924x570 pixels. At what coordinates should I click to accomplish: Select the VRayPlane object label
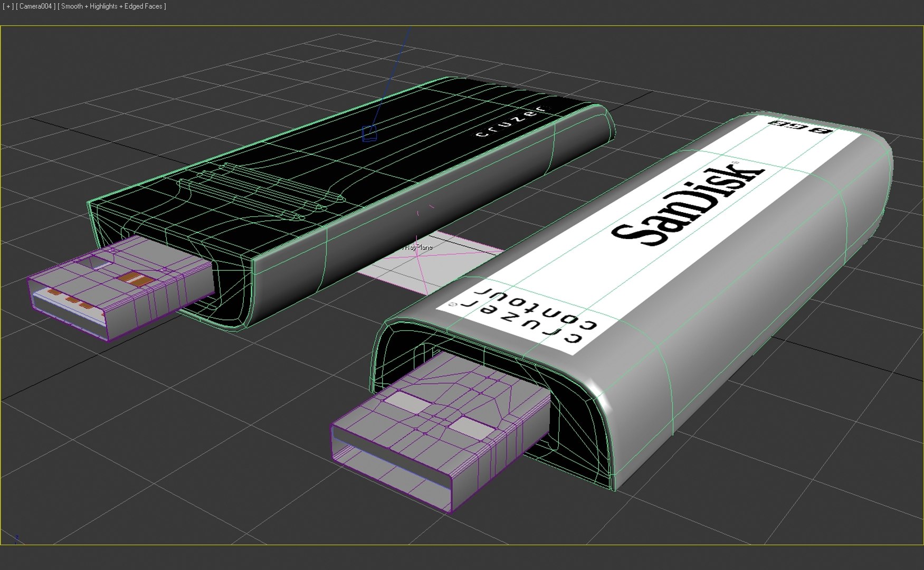(x=418, y=247)
